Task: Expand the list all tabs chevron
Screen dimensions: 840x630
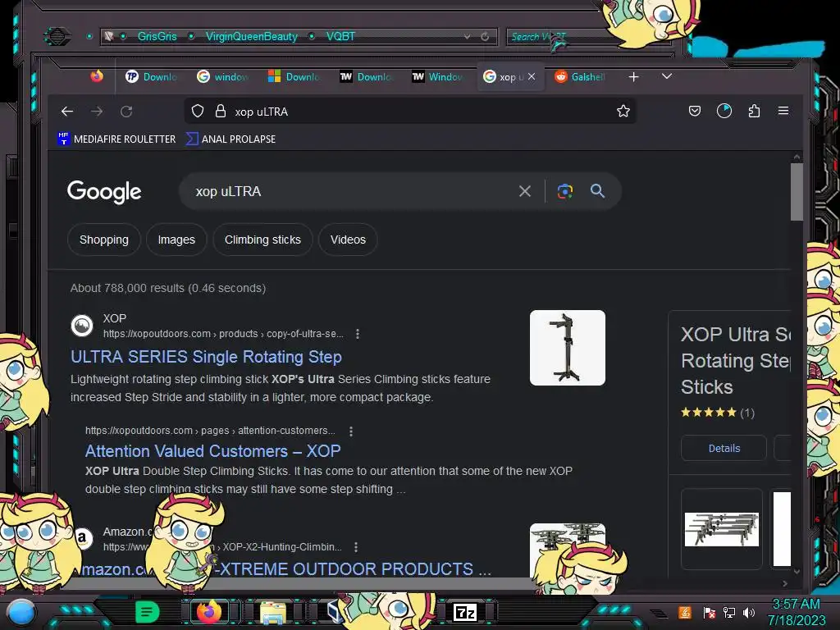Action: [666, 76]
